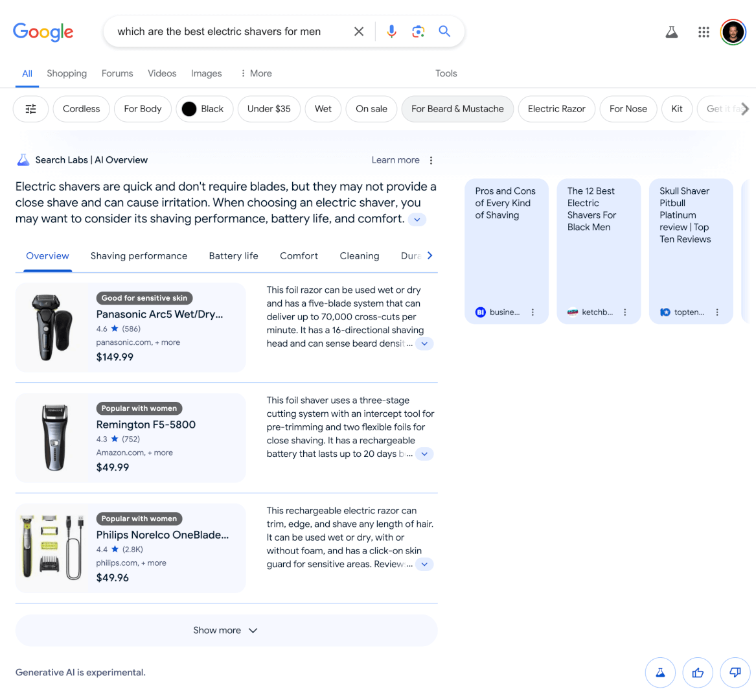The height and width of the screenshot is (700, 756).
Task: Open Philips Norelco OneBlade product link
Action: click(163, 535)
